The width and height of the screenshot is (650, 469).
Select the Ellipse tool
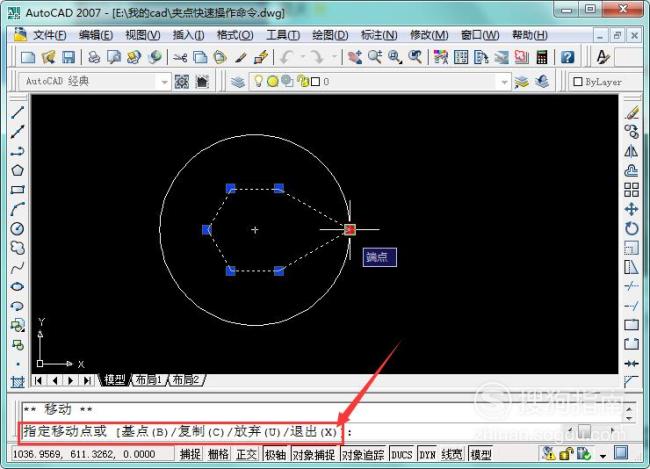coord(17,287)
